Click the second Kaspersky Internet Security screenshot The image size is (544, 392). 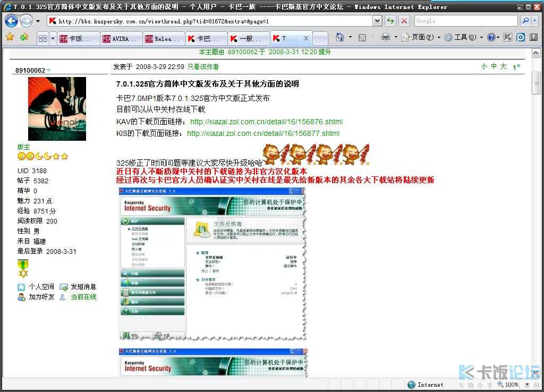click(212, 362)
